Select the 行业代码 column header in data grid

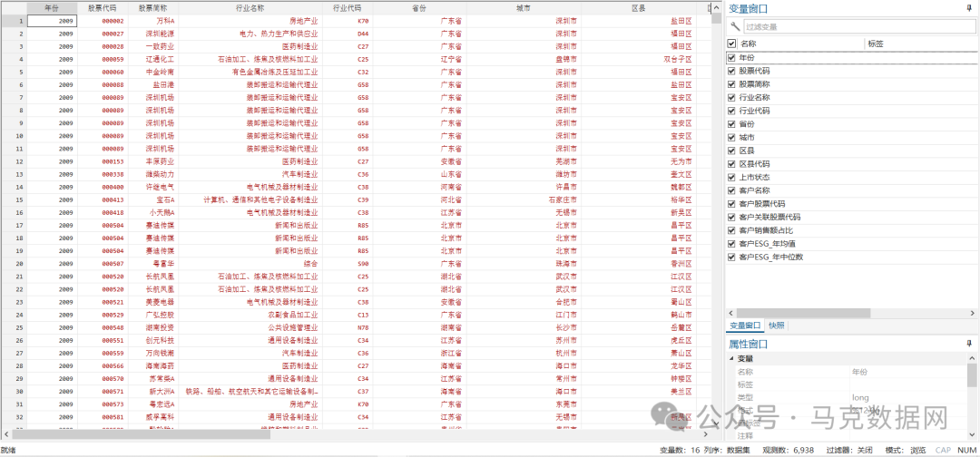click(x=348, y=9)
